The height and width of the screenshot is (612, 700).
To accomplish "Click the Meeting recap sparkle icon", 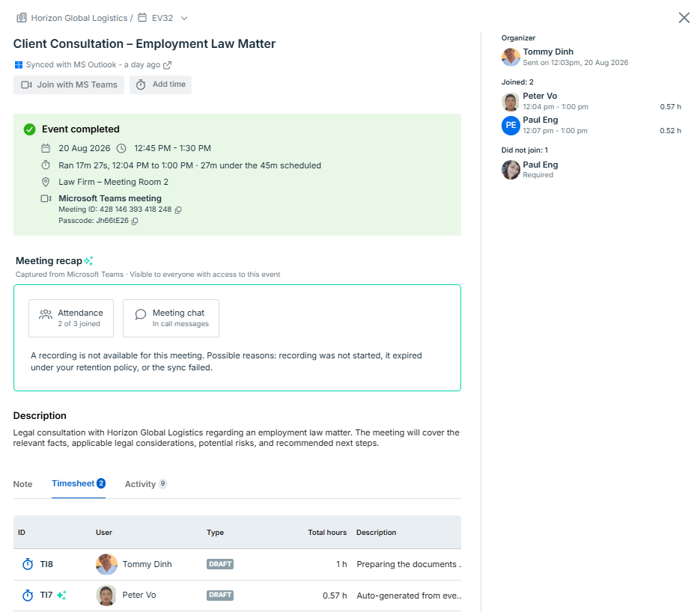I will [x=88, y=261].
